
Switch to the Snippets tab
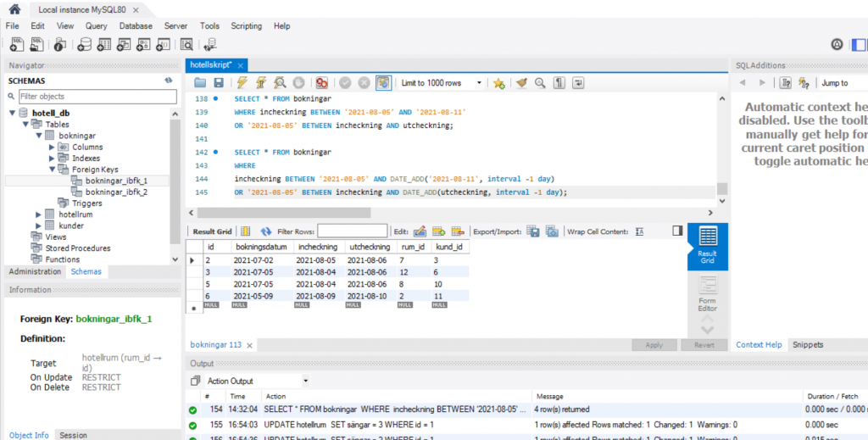tap(808, 345)
